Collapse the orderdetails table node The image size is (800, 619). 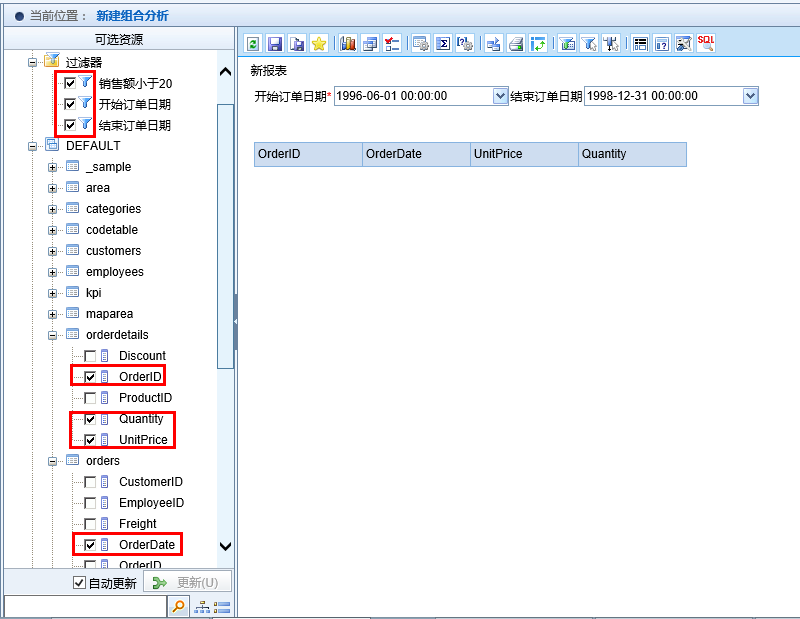[52, 335]
